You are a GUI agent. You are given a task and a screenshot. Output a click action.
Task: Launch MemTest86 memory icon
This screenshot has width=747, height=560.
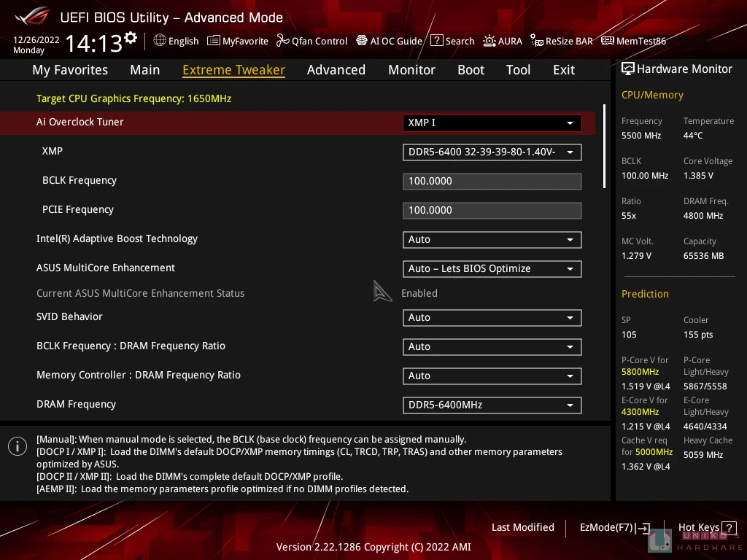(608, 41)
